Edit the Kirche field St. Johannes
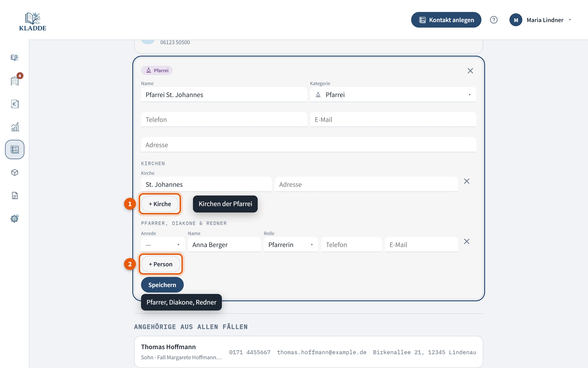 tap(206, 184)
